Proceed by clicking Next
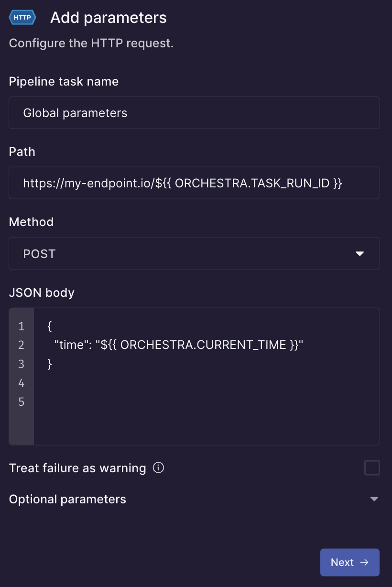This screenshot has width=392, height=587. (350, 562)
